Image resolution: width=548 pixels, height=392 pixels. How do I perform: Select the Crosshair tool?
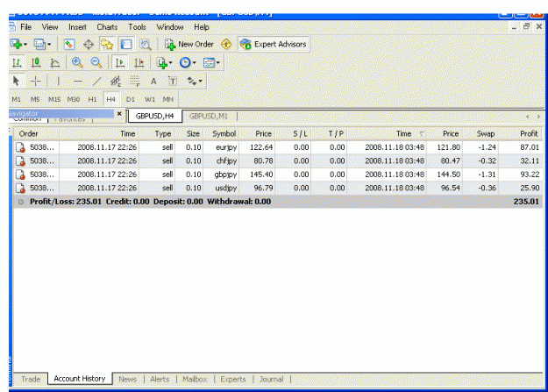(36, 82)
